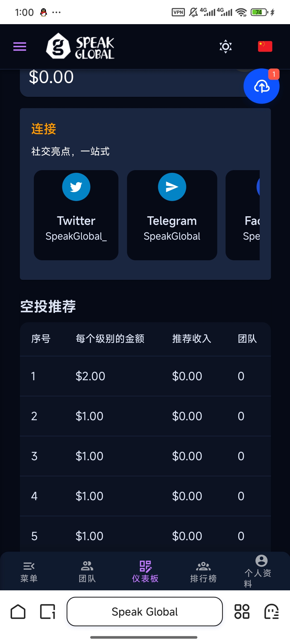The height and width of the screenshot is (644, 290).
Task: Tap the browser ghost incognito icon
Action: [271, 612]
